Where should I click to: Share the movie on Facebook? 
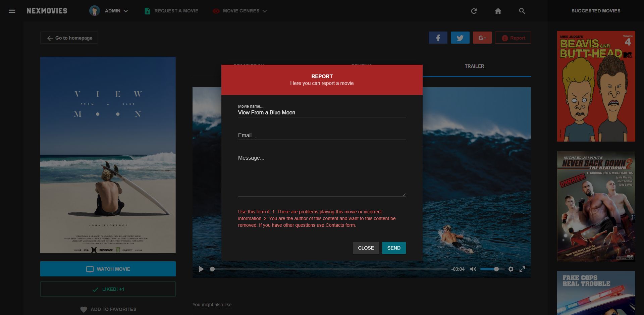click(438, 38)
